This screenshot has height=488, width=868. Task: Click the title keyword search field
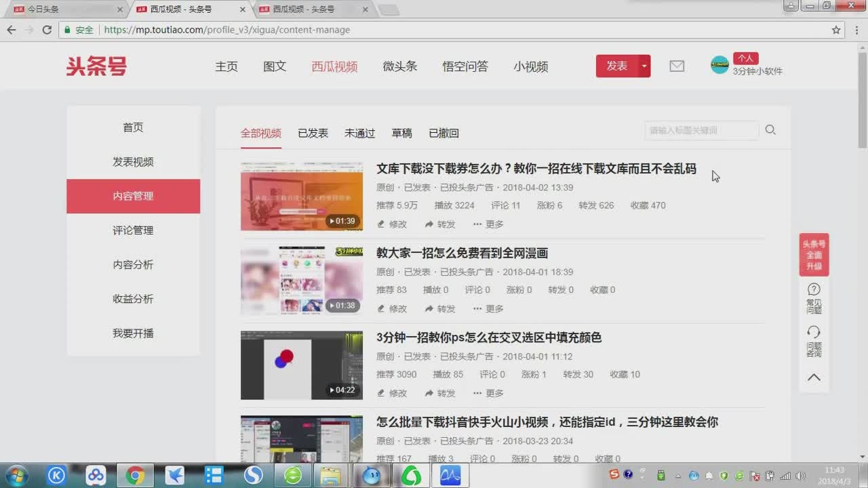coord(702,130)
